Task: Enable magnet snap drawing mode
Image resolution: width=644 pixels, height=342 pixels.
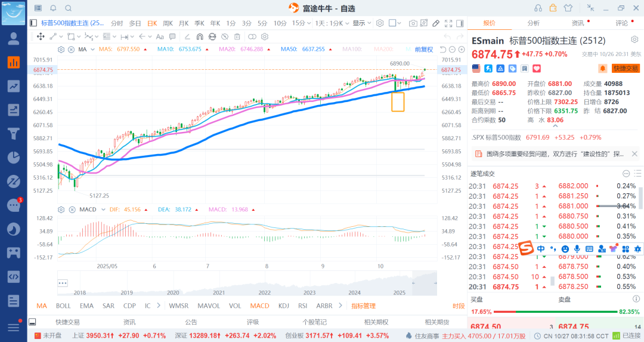Action: pyautogui.click(x=200, y=36)
